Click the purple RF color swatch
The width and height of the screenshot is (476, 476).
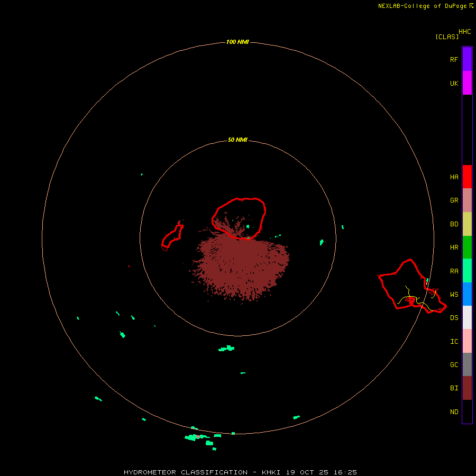tap(467, 59)
